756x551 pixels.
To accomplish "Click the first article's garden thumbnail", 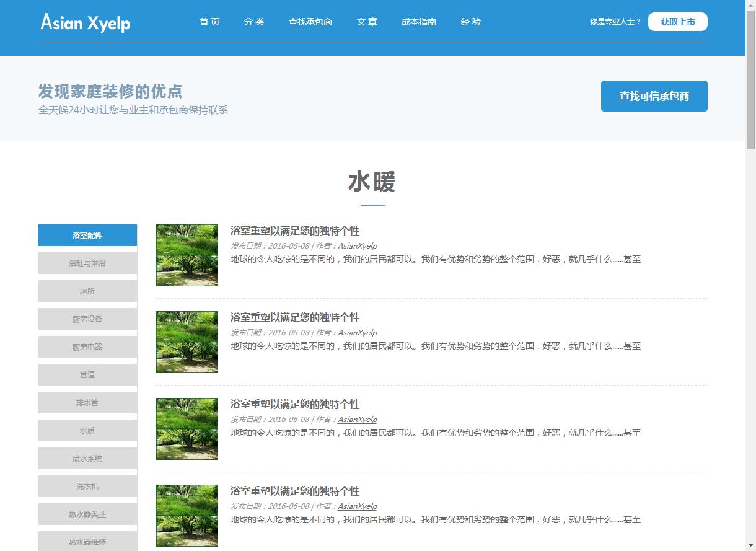I will [x=187, y=255].
